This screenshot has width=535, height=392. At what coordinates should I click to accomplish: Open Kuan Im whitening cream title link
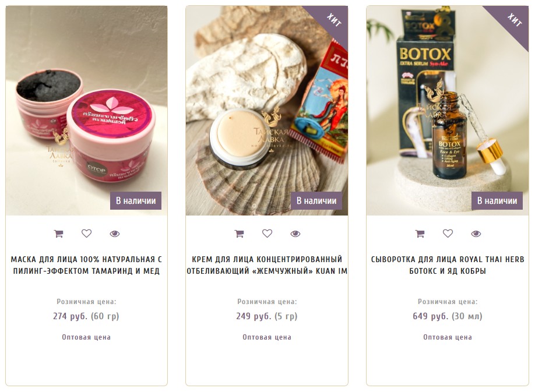coord(267,265)
